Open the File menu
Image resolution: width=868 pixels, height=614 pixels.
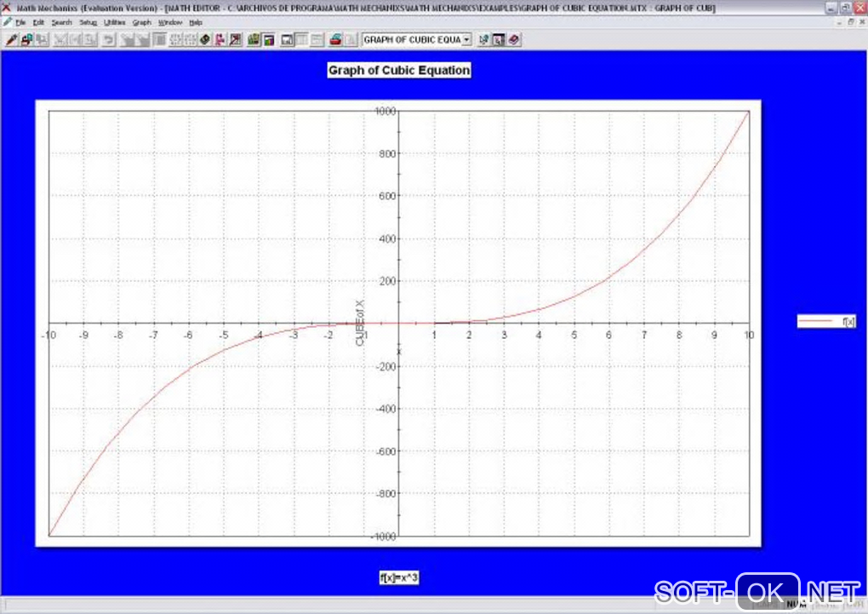[20, 23]
